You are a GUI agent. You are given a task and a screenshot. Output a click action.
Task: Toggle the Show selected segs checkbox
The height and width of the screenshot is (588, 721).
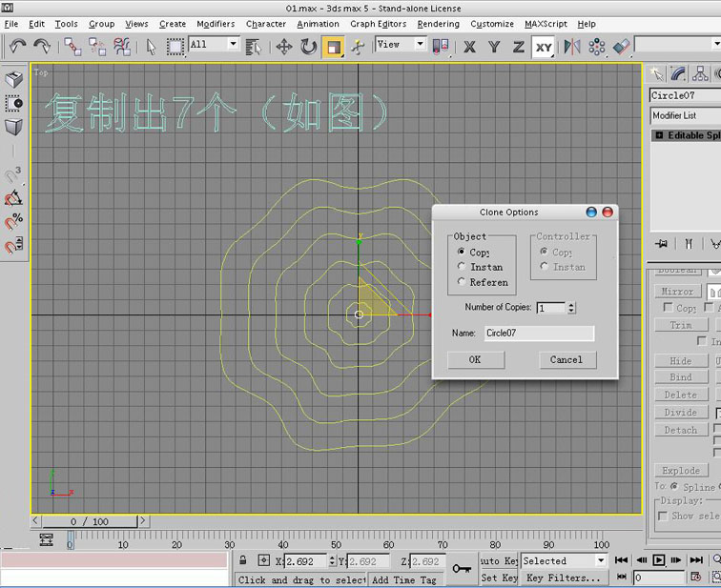point(663,516)
